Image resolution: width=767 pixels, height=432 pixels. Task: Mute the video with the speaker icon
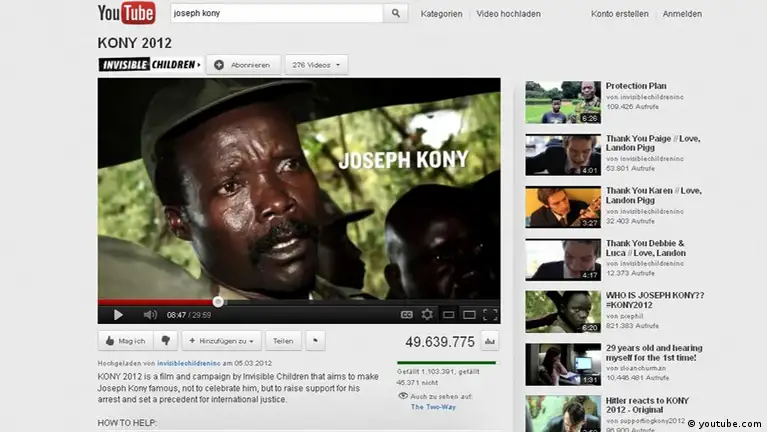tap(150, 314)
